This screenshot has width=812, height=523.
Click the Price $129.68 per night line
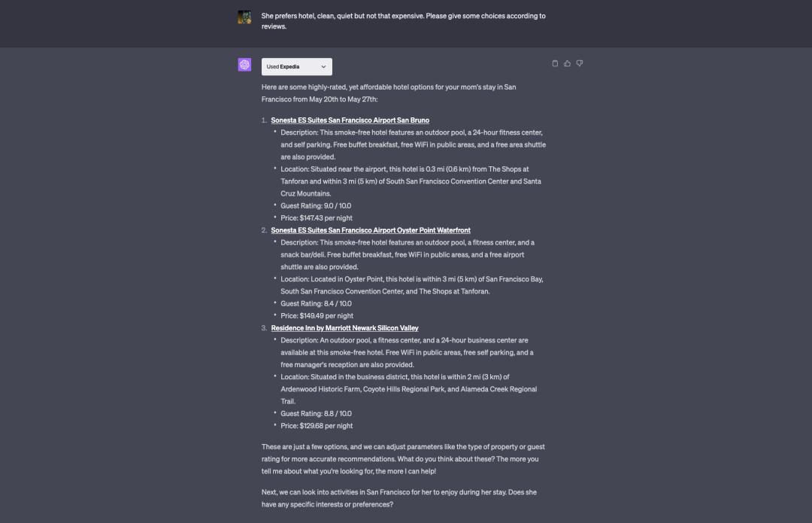317,426
